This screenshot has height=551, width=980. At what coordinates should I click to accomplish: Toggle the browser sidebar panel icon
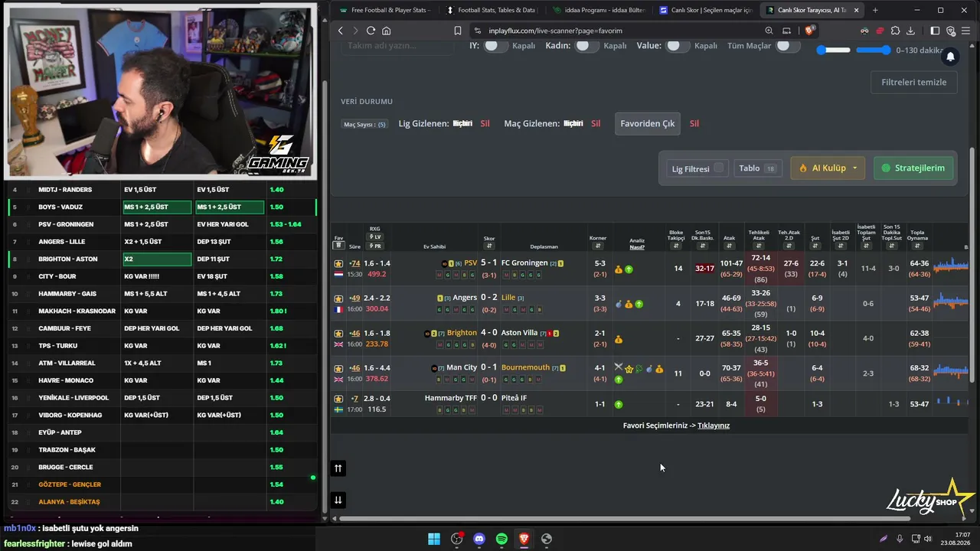click(935, 31)
